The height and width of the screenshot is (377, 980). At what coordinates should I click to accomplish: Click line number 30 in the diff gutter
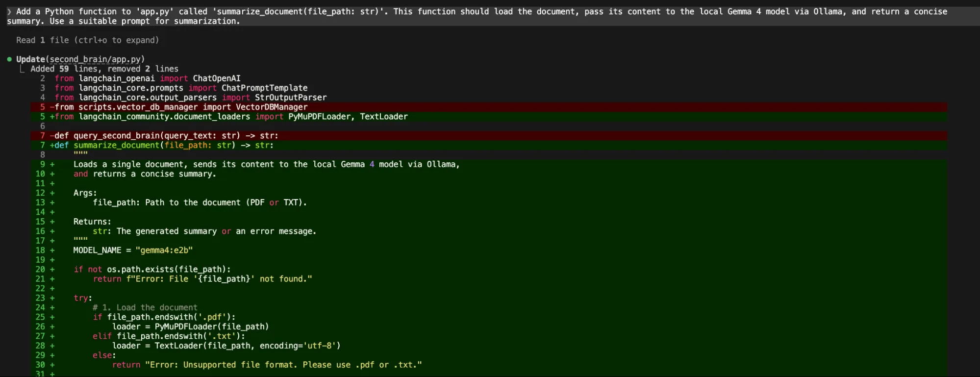click(40, 365)
